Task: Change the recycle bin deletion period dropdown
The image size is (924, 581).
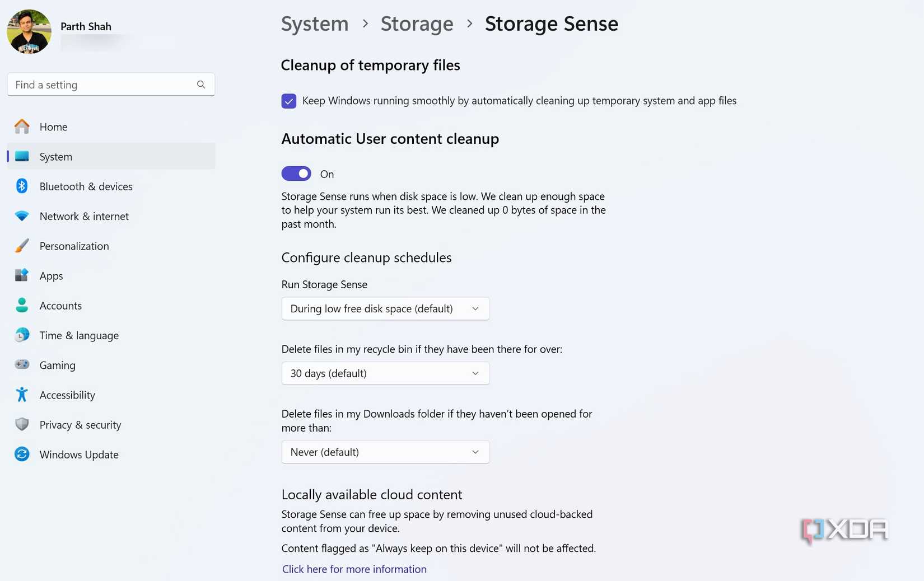Action: (385, 373)
